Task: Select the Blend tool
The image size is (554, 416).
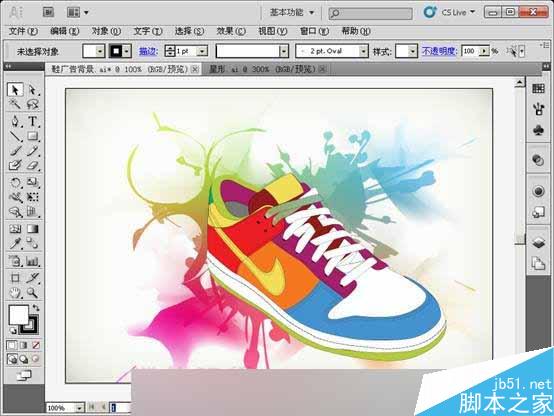Action: [x=33, y=244]
